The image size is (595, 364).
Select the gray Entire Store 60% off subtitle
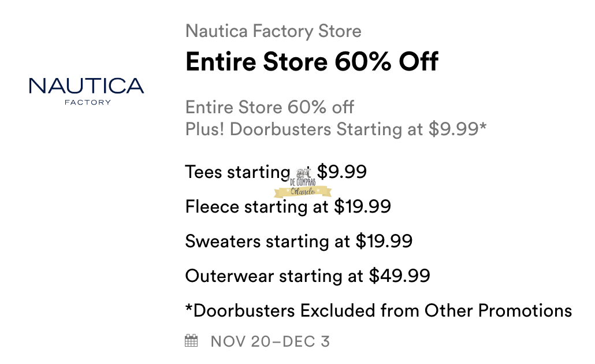click(x=270, y=107)
